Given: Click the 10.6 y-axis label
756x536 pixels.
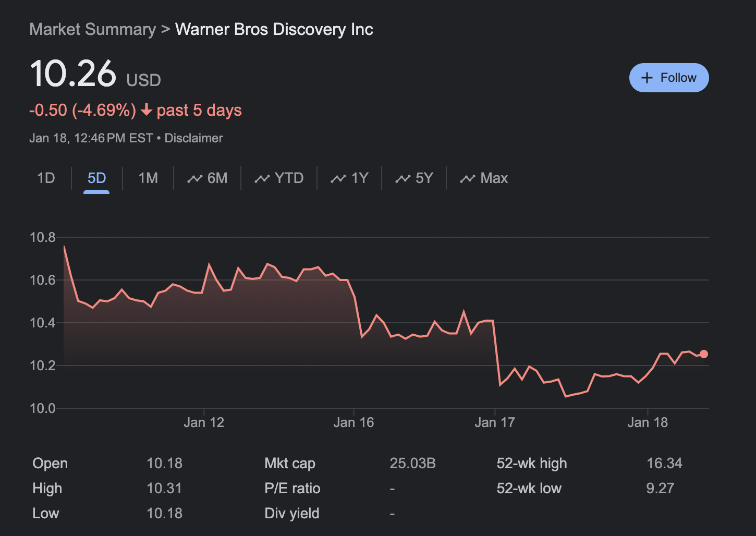Looking at the screenshot, I should click(x=43, y=281).
